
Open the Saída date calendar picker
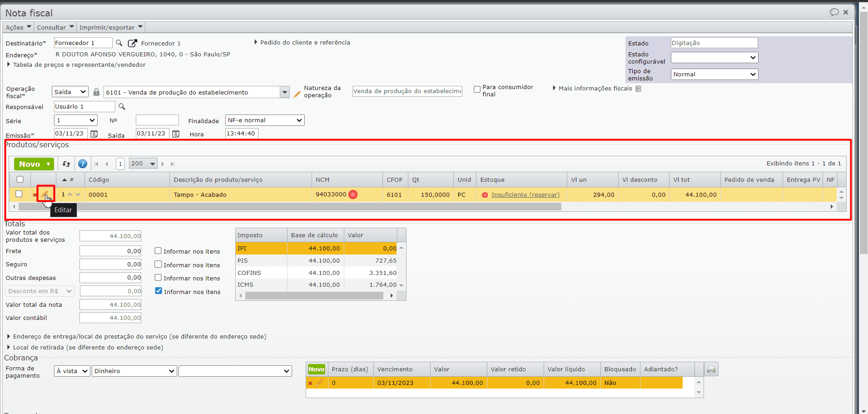[176, 134]
